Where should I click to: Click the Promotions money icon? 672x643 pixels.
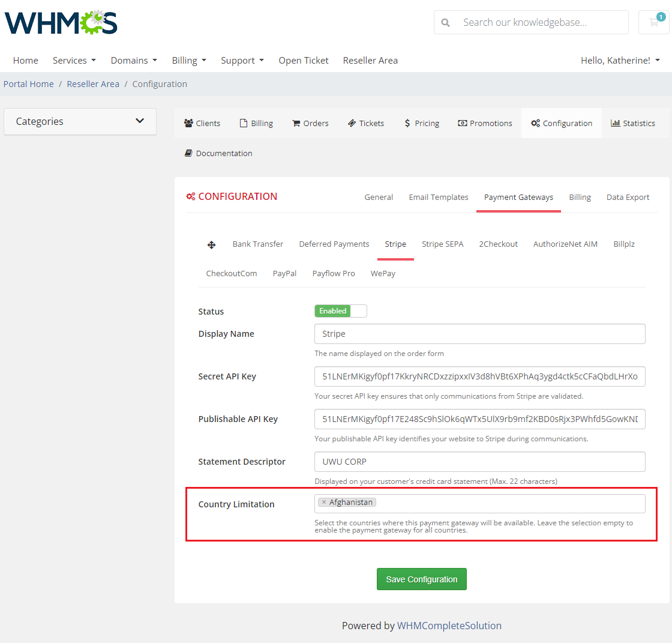click(463, 123)
